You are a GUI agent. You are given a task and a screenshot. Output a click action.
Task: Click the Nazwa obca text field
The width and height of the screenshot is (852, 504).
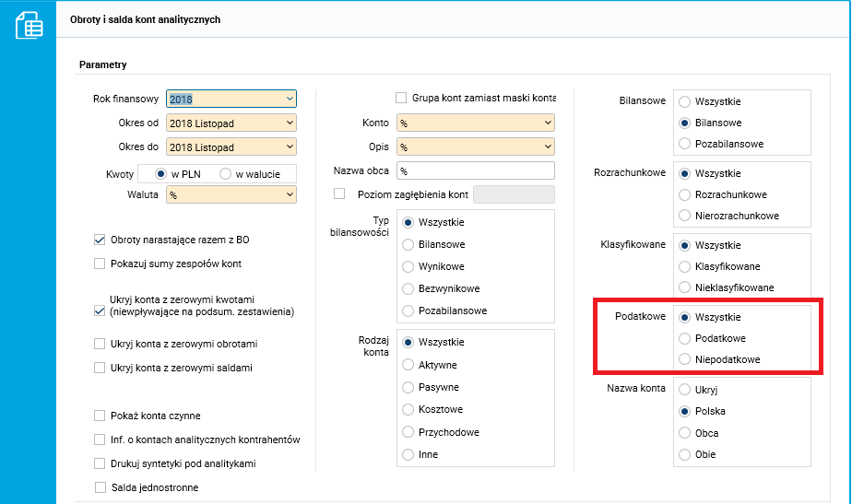[476, 170]
